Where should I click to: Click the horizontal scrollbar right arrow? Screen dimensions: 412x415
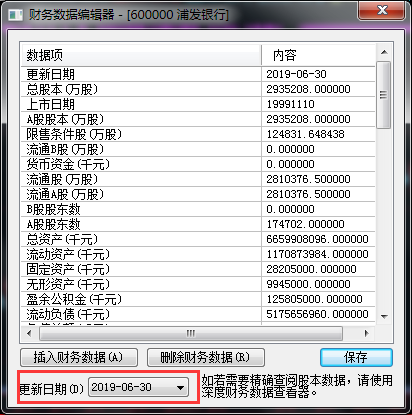coord(367,333)
